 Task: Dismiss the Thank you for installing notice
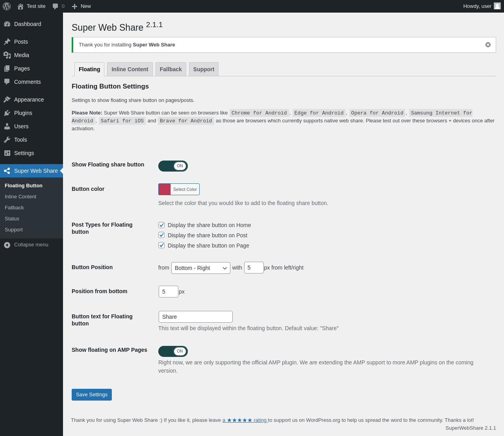pyautogui.click(x=488, y=45)
